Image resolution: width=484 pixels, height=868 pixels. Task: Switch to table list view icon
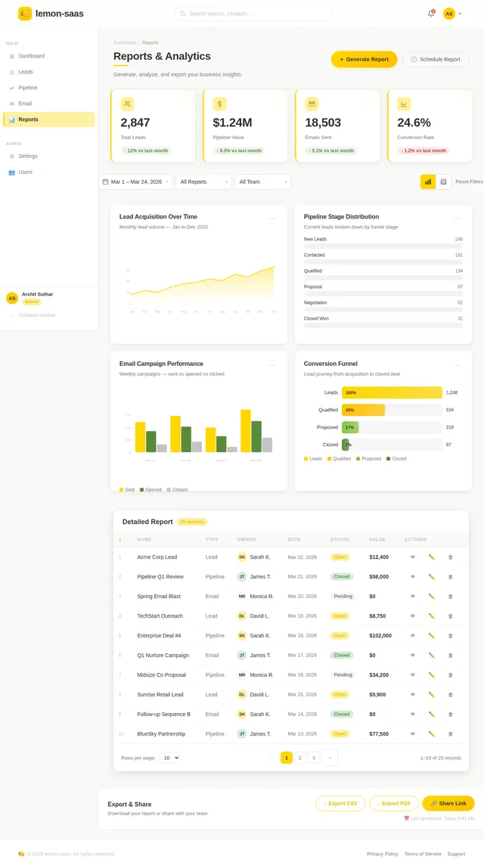pos(444,181)
